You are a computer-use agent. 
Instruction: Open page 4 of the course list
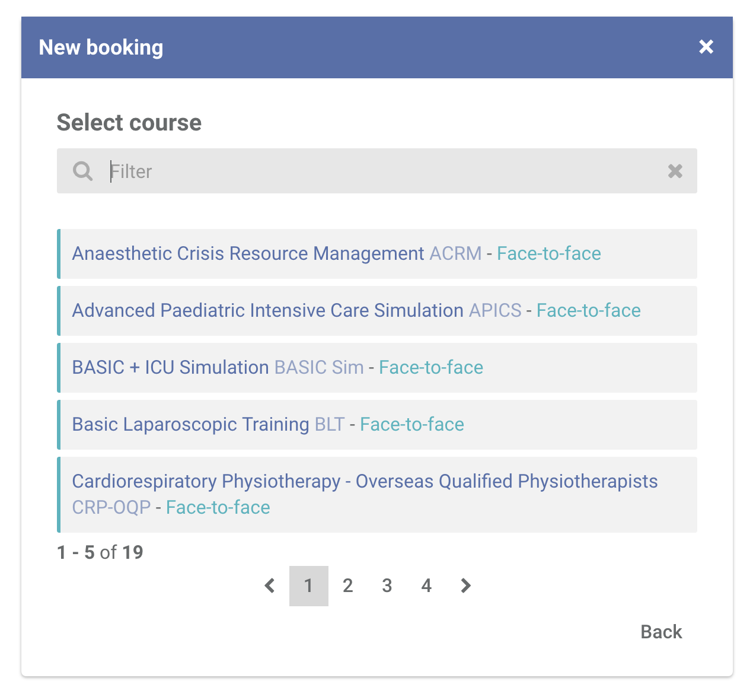click(x=426, y=586)
